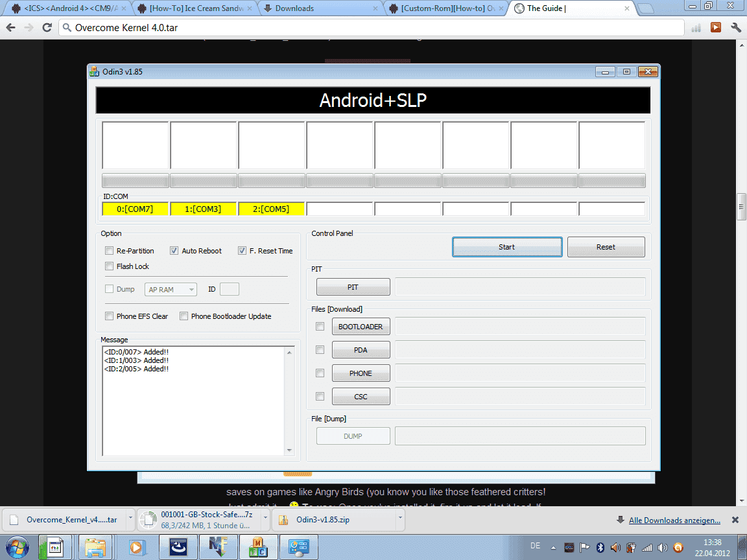Click the DE language indicator
Screen dimensions: 747x560
pos(536,546)
